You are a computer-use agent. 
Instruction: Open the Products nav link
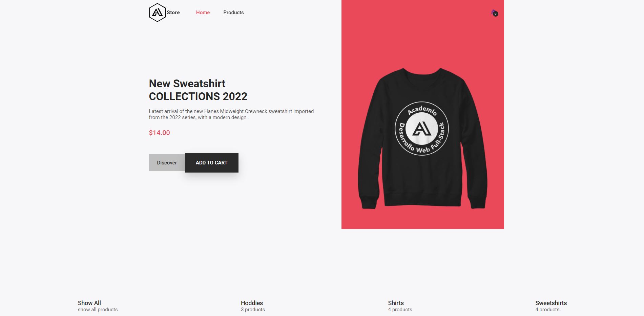point(233,13)
